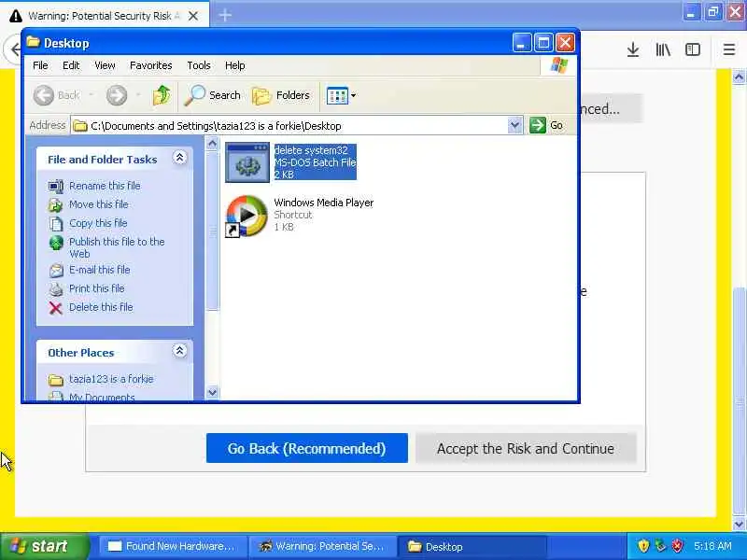
Task: Open Firefox downloads panel
Action: tap(633, 49)
